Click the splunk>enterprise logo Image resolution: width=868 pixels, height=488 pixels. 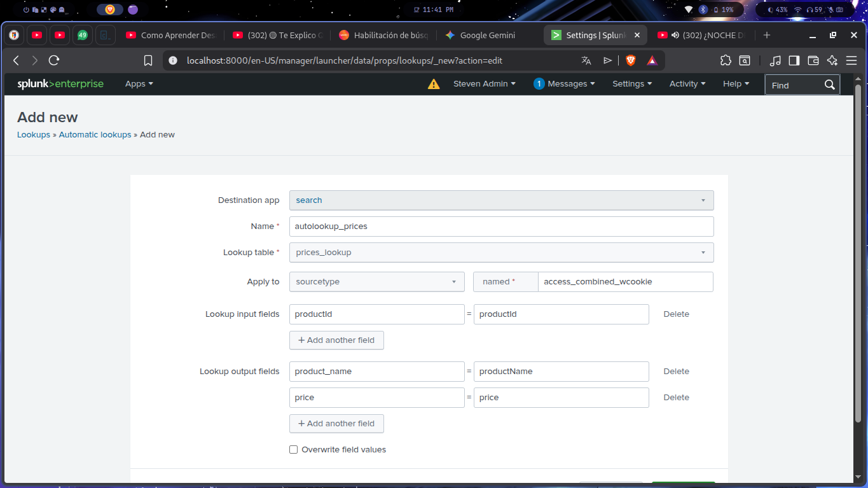click(60, 83)
